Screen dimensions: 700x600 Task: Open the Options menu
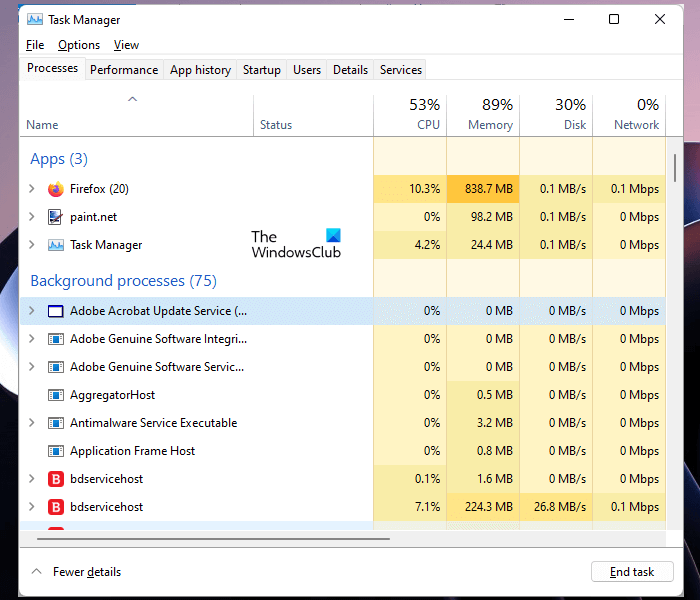click(79, 45)
